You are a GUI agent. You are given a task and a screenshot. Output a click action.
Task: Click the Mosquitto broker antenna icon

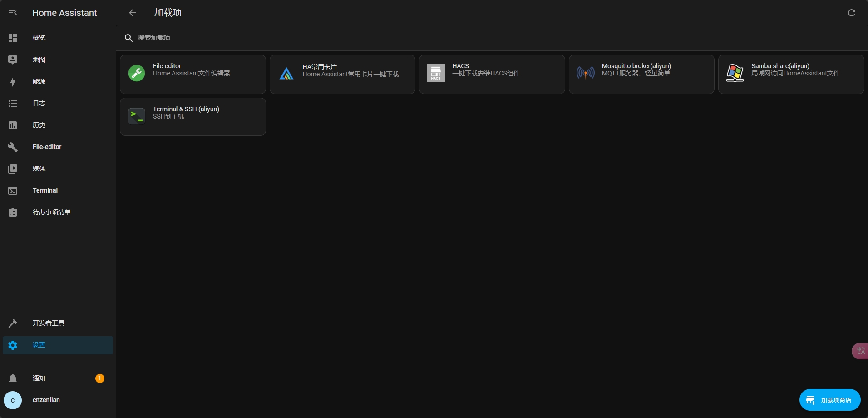(x=586, y=73)
